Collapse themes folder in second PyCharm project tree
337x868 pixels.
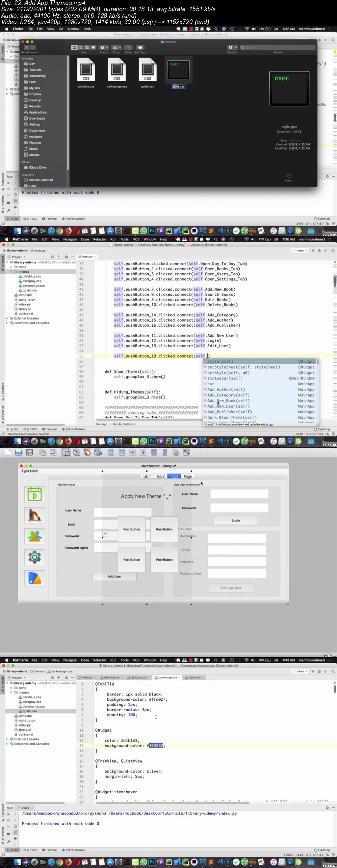pos(11,272)
